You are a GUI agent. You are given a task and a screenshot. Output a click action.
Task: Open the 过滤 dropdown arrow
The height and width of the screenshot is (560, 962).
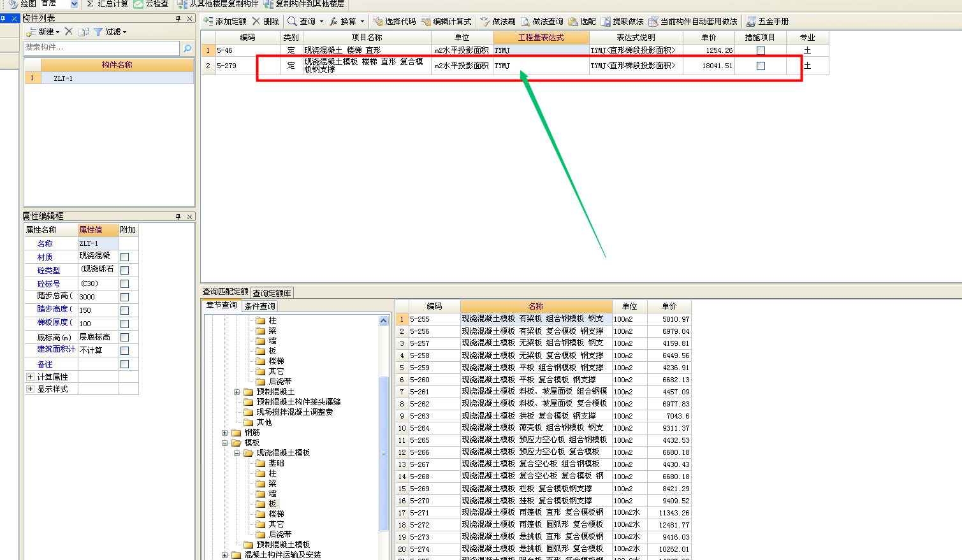coord(125,32)
